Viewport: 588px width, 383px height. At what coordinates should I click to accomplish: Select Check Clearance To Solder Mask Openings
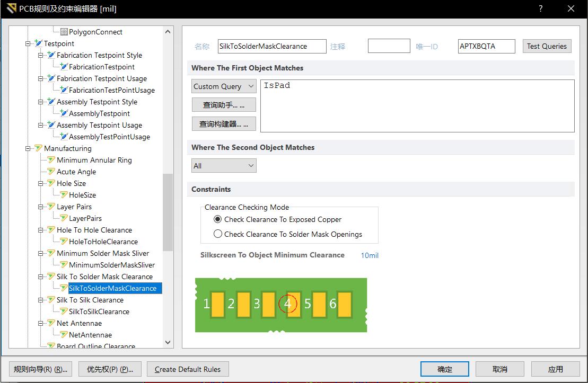217,234
